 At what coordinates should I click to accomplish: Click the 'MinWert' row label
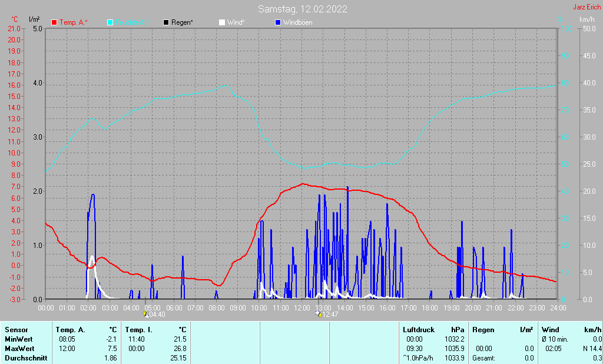19,339
